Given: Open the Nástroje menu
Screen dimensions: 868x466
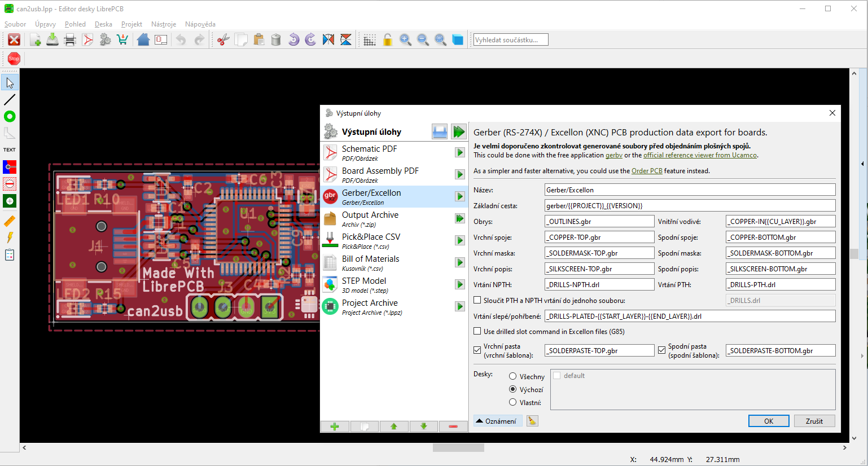Looking at the screenshot, I should tap(164, 24).
